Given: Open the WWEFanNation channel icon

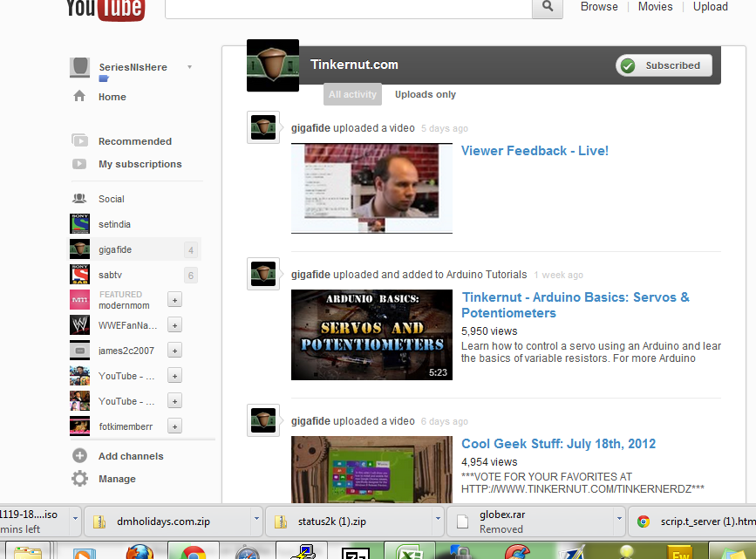Looking at the screenshot, I should 79,324.
